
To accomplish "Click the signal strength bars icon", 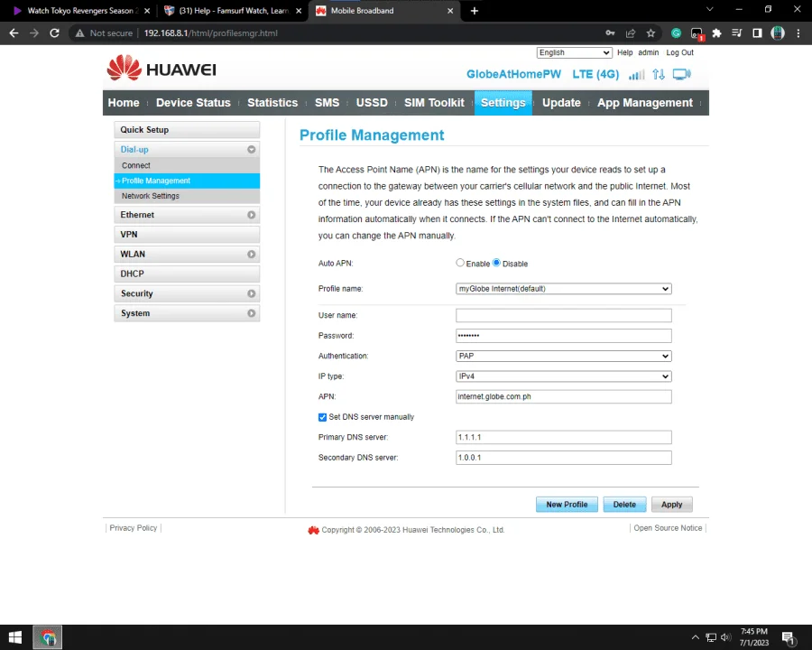I will [x=636, y=75].
